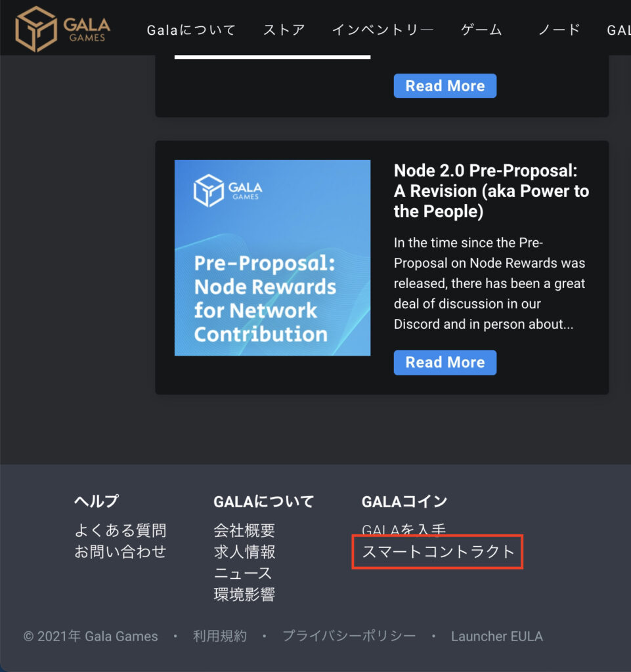Open the Galaについて menu

click(191, 30)
